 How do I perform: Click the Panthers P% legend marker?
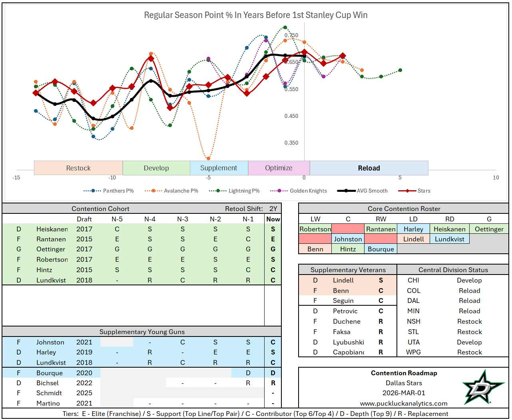pos(93,191)
